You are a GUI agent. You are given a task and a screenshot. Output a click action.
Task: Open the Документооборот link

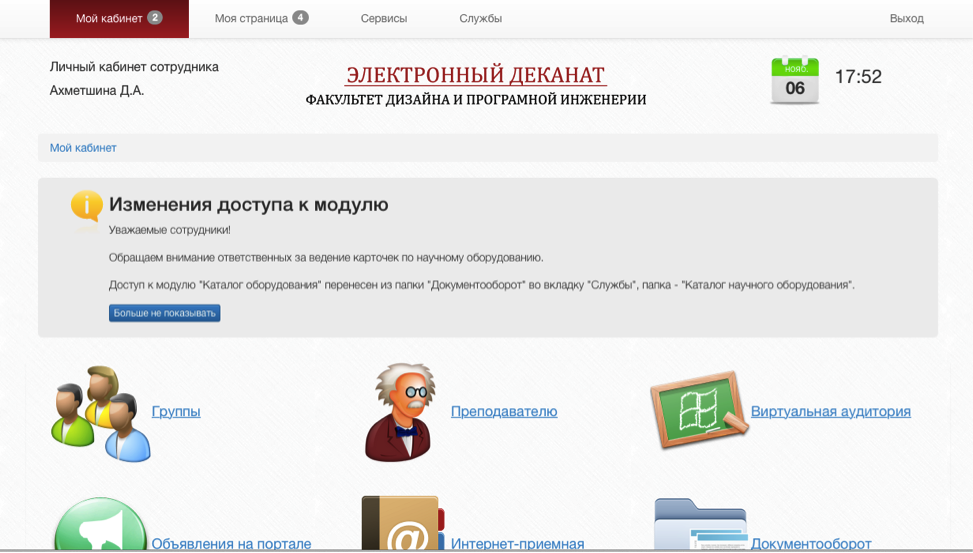tap(811, 544)
